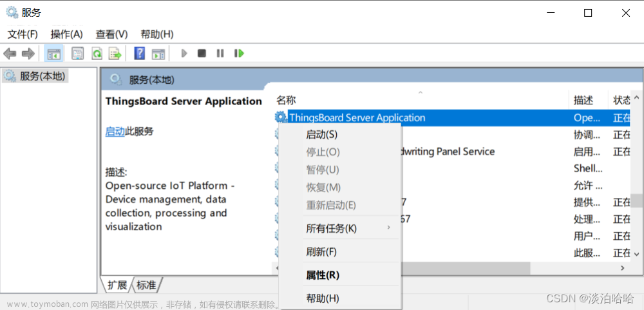The height and width of the screenshot is (310, 644).
Task: Click the Pause Service toolbar icon
Action: tap(220, 53)
